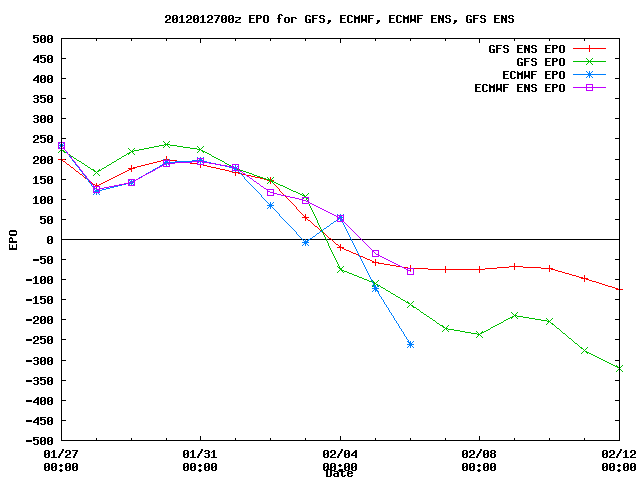Click the '-350' y-axis label

tap(40, 381)
